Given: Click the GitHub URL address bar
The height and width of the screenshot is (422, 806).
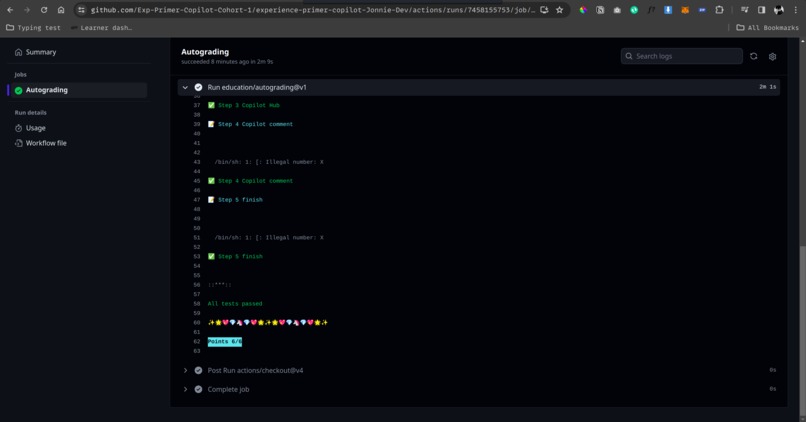Looking at the screenshot, I should click(x=313, y=10).
